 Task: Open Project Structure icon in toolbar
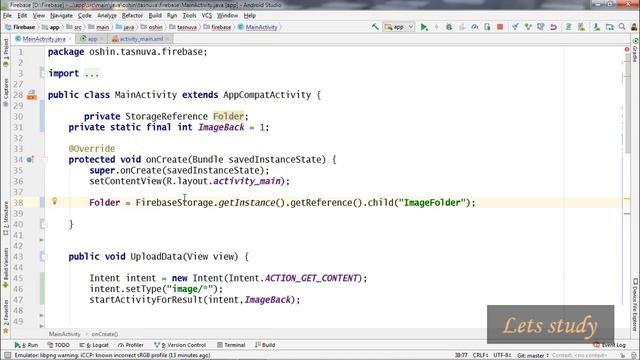[x=609, y=27]
